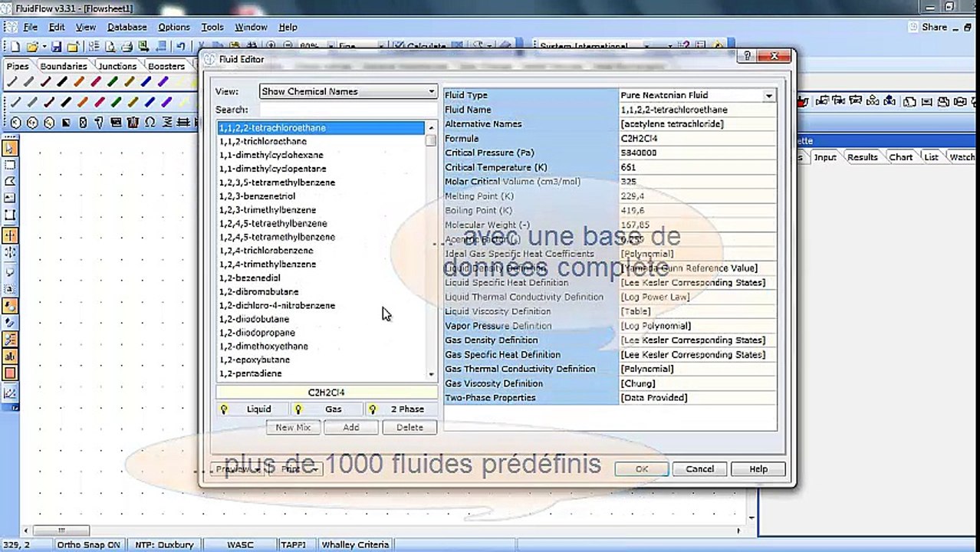
Task: Select the pointer arrow tool in left toolbar
Action: click(10, 149)
